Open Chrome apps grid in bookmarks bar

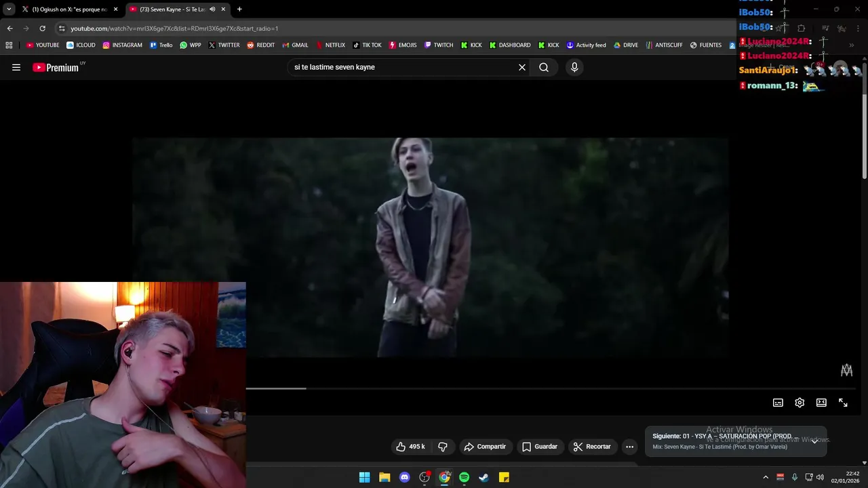pyautogui.click(x=9, y=45)
